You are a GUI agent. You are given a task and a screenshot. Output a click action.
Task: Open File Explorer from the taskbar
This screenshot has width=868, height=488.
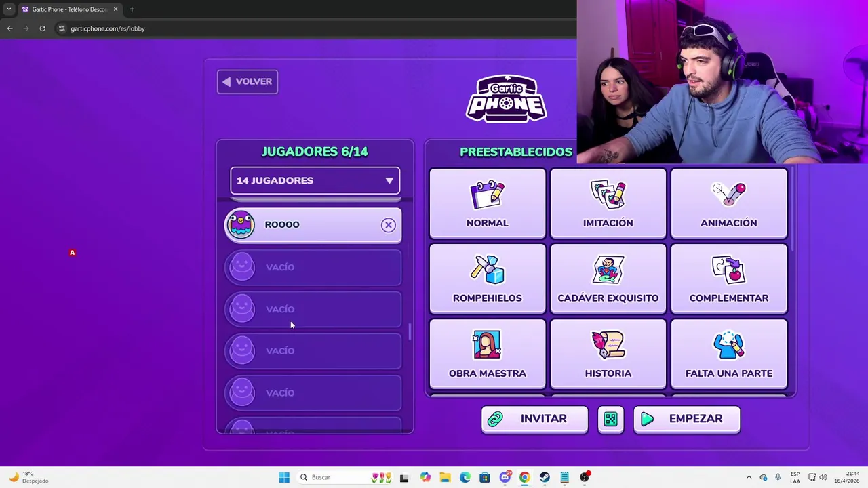click(x=445, y=477)
